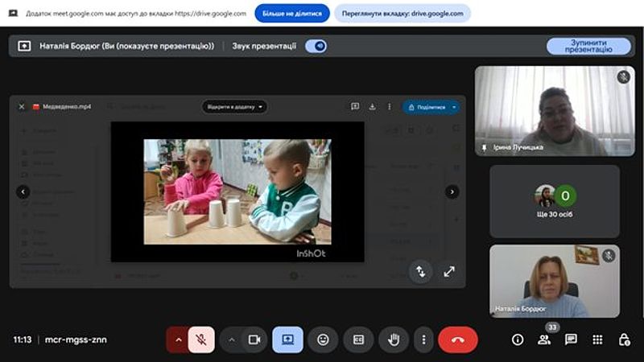Expand the camera video settings arrow
This screenshot has height=362, width=644.
coord(232,339)
